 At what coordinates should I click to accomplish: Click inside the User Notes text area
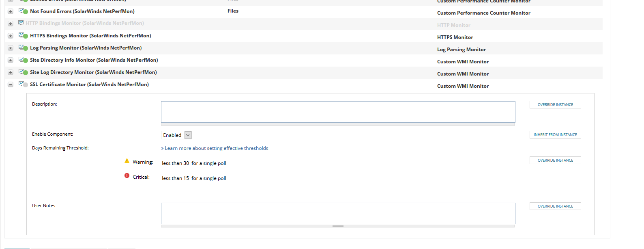(x=338, y=213)
